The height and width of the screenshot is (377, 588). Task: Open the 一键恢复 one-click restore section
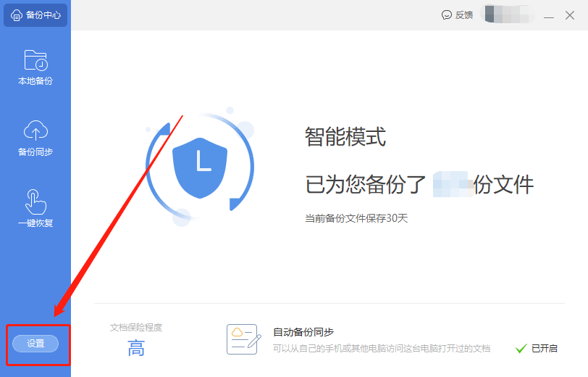35,209
